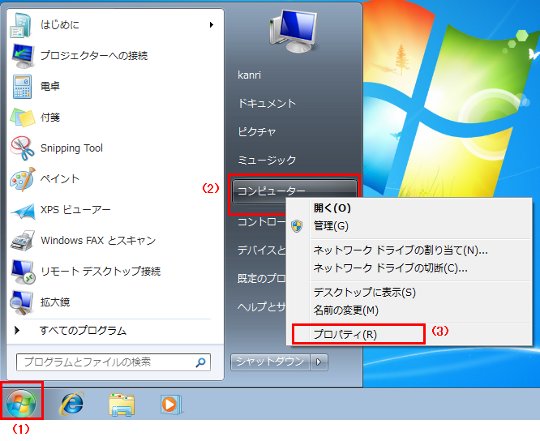The width and height of the screenshot is (540, 441).
Task: Open the 拡大鏡 magnifier icon
Action: [23, 302]
